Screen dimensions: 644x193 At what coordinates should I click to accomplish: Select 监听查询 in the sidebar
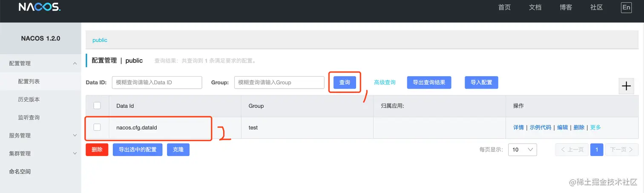40,117
